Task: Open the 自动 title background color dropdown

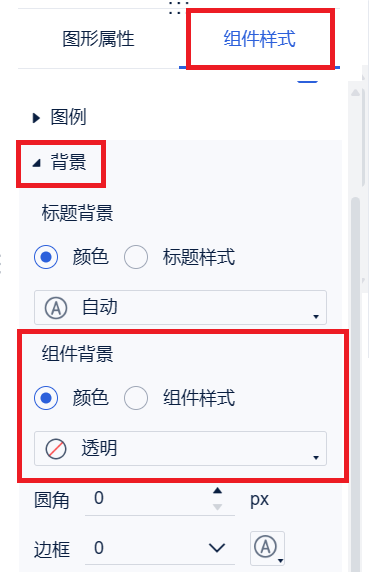Action: coord(180,307)
